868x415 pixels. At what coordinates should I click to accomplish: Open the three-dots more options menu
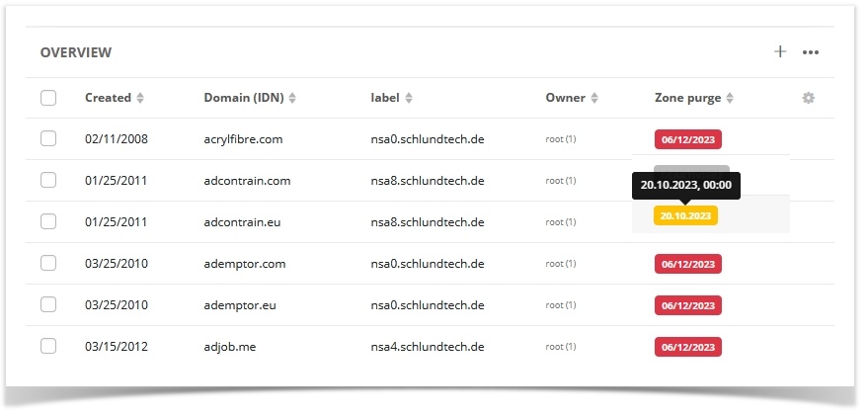point(811,52)
